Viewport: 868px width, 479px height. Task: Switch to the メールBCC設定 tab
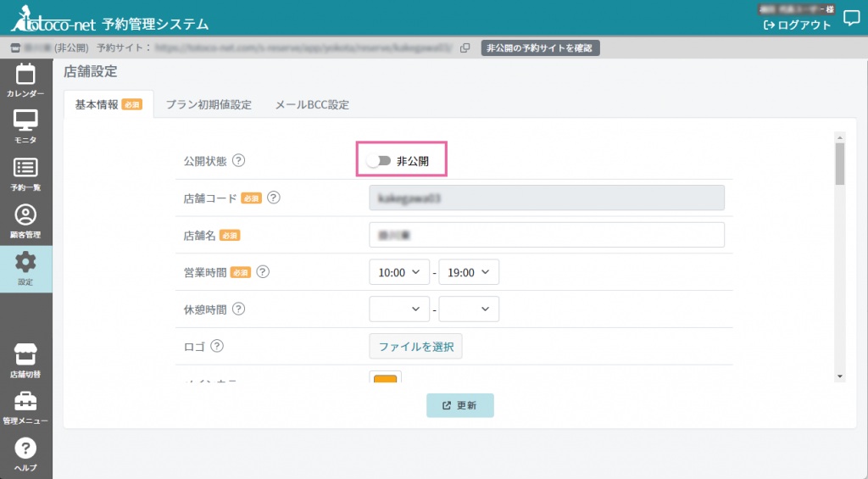[x=312, y=104]
